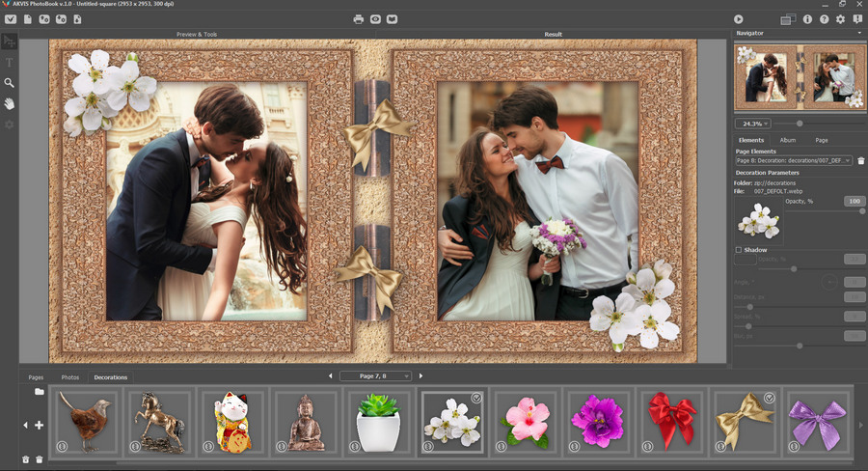Viewport: 868px width, 471px height.
Task: Open the zoom 24.3% dropdown
Action: click(x=752, y=124)
